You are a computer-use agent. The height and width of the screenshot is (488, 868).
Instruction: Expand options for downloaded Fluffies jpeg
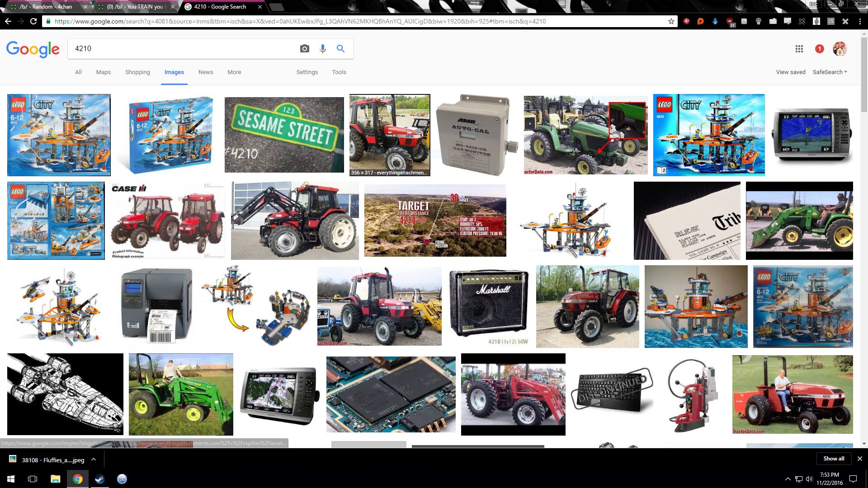[x=94, y=459]
